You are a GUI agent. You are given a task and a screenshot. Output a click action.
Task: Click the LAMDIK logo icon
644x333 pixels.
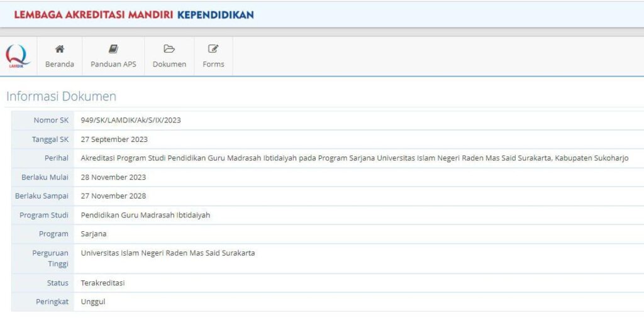[x=18, y=56]
